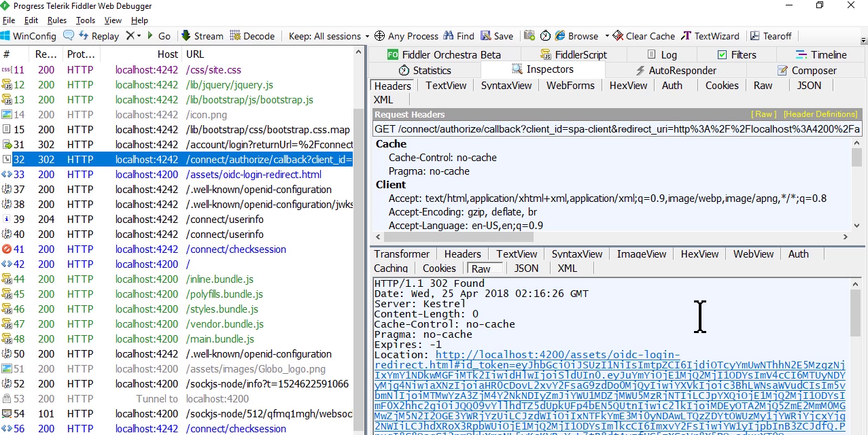Open the Help menu
Image resolution: width=868 pixels, height=435 pixels.
click(139, 20)
